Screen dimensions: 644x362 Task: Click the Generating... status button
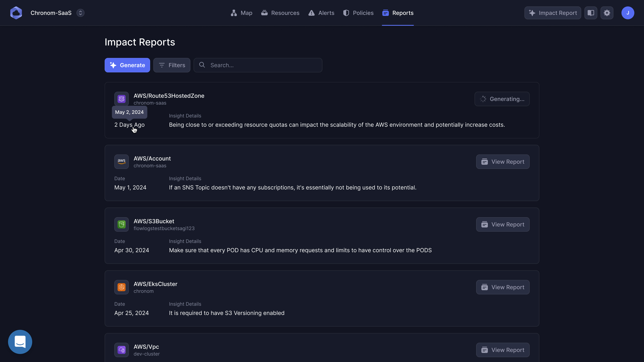(x=502, y=99)
